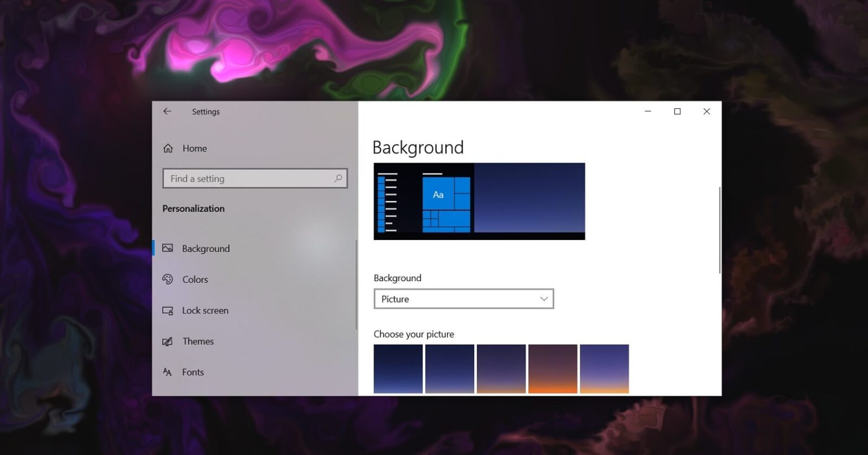Click the desktop preview image
The height and width of the screenshot is (455, 868).
point(479,201)
